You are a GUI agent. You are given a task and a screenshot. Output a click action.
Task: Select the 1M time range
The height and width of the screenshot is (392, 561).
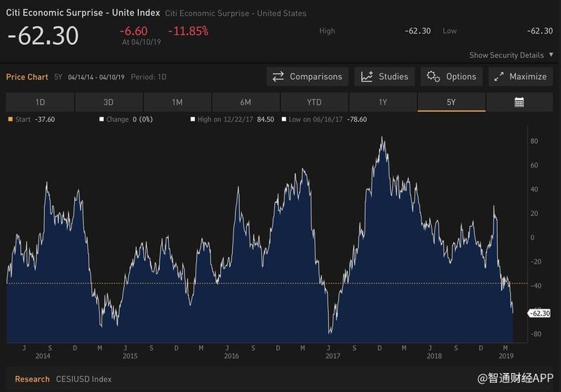177,102
